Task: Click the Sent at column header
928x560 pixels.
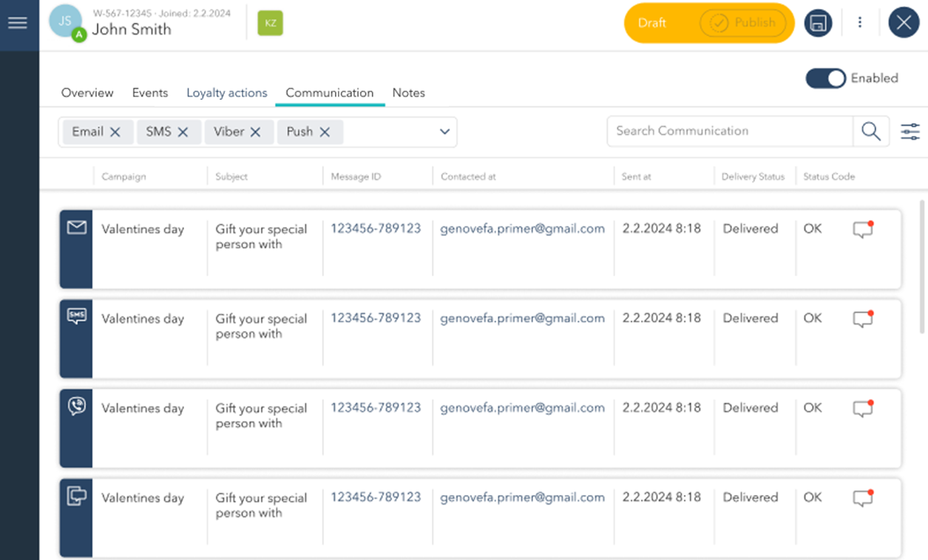Action: click(637, 177)
